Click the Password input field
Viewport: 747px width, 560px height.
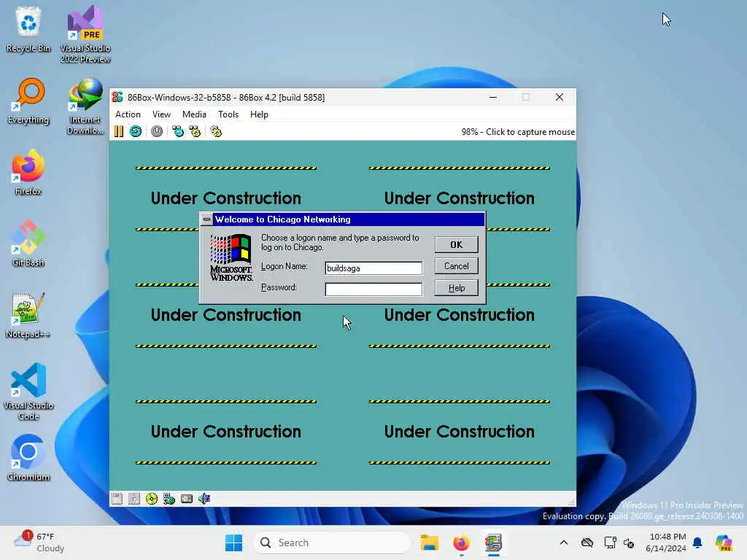[x=373, y=289]
